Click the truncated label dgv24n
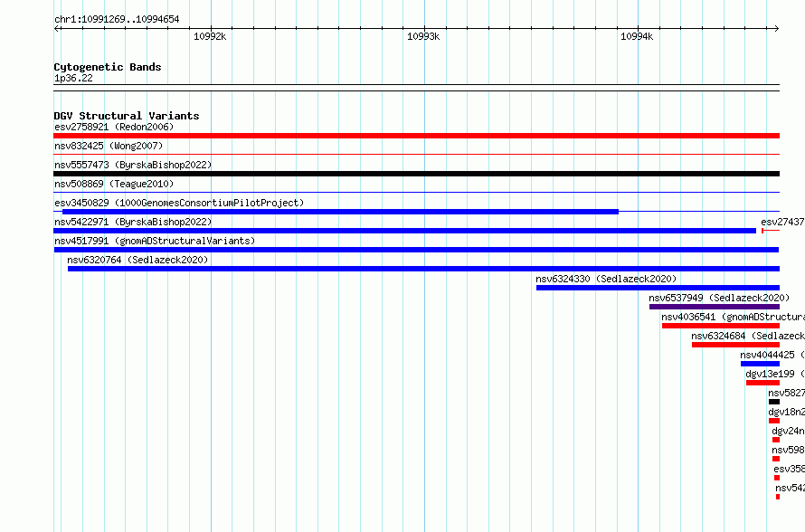 click(x=789, y=431)
